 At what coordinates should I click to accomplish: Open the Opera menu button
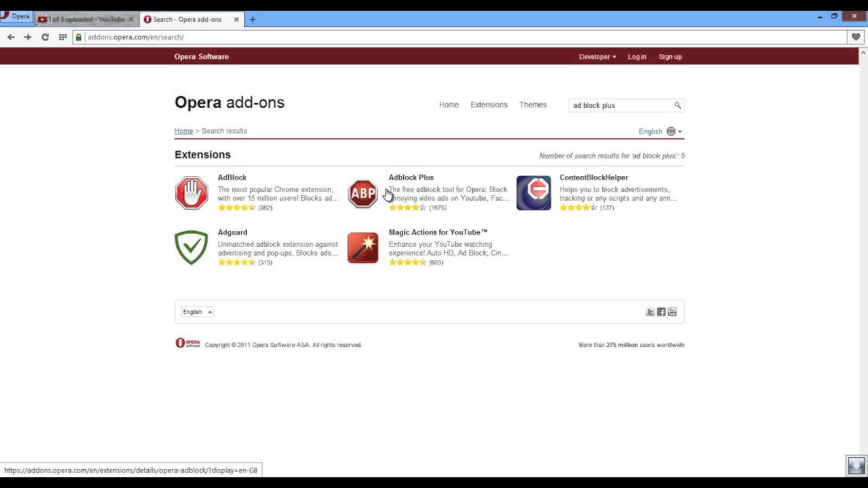tap(16, 16)
